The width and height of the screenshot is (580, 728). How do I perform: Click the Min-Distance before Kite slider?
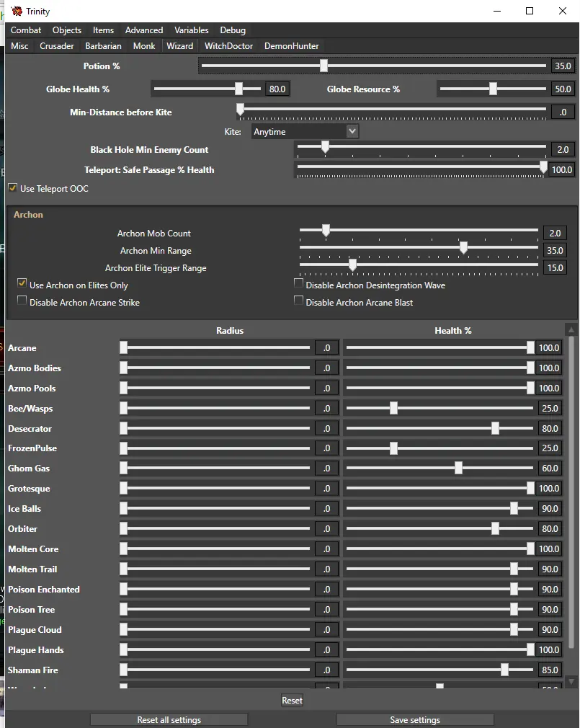point(393,110)
